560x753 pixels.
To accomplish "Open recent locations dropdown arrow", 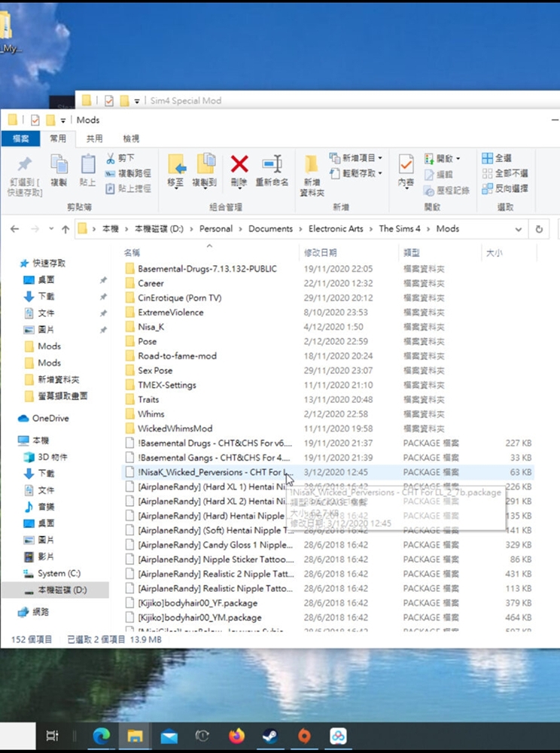I will point(51,229).
